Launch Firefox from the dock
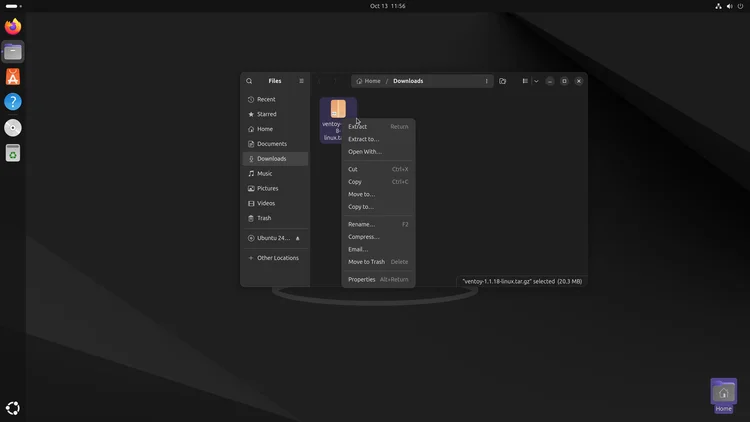The image size is (750, 422). click(13, 26)
